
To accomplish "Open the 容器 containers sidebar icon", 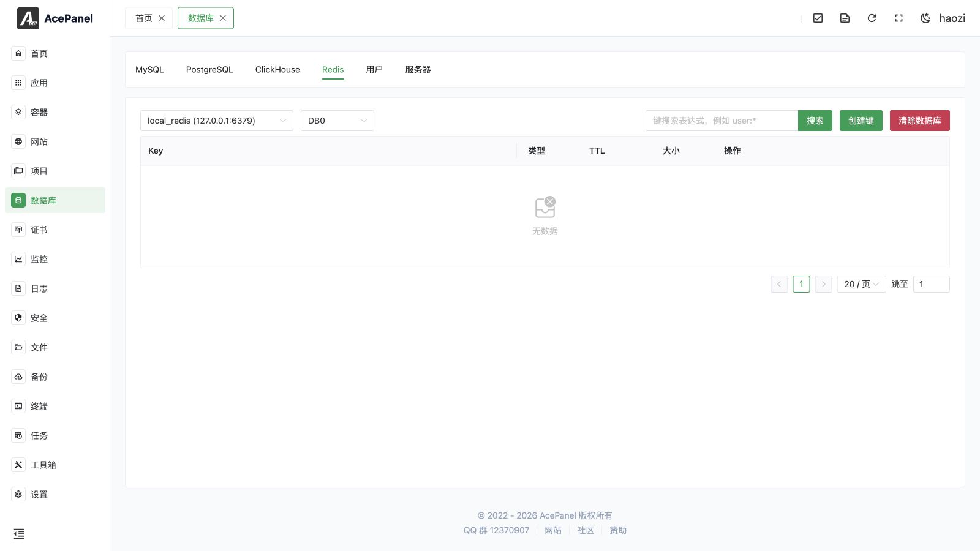I will point(18,112).
